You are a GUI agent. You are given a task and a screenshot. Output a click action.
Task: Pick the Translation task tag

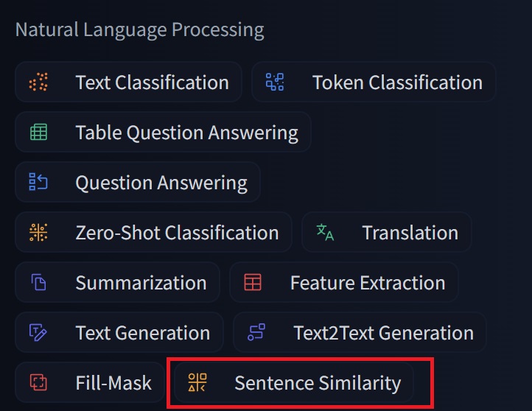pyautogui.click(x=410, y=233)
